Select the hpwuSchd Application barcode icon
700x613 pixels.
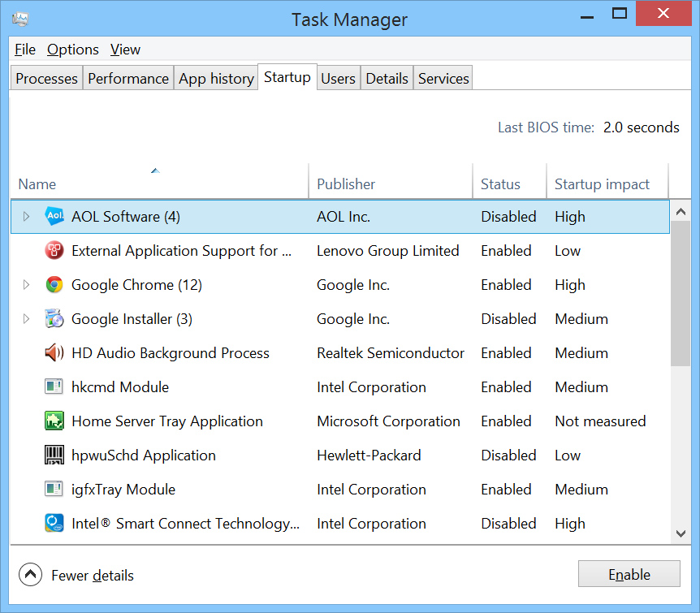pyautogui.click(x=54, y=455)
